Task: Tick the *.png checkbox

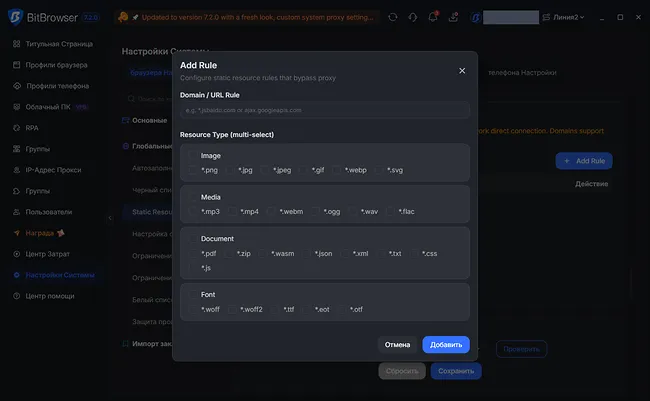Action: click(x=193, y=170)
